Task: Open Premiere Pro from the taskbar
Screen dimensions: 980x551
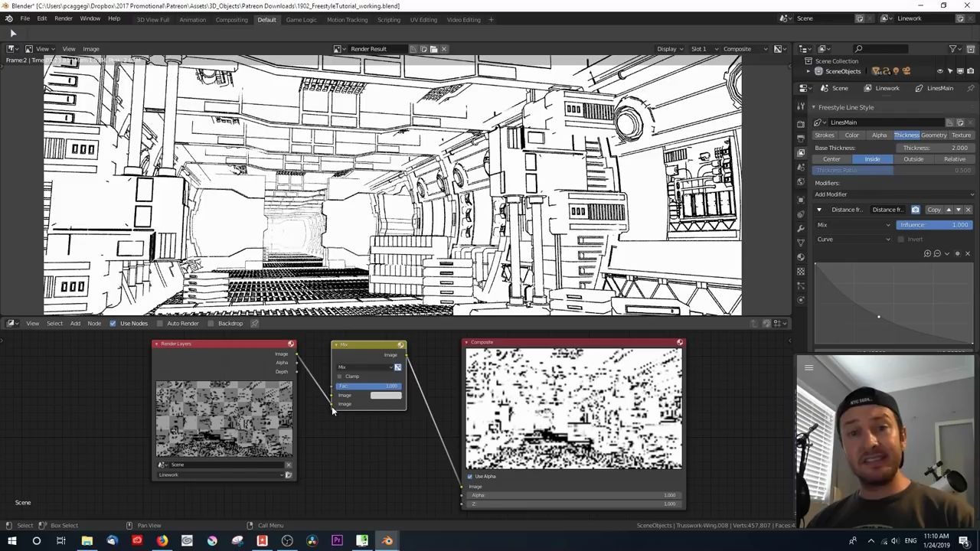Action: [337, 541]
